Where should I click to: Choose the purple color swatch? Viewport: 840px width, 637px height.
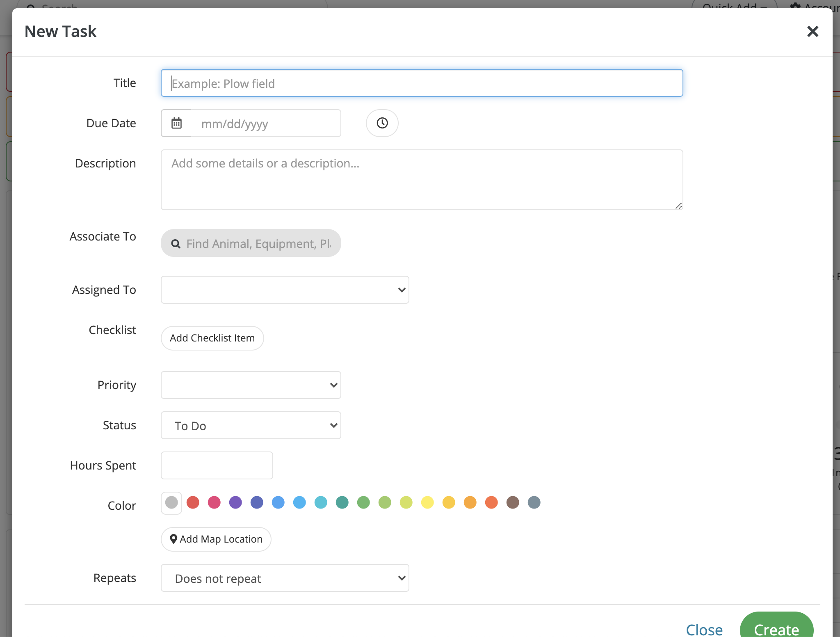pos(235,502)
